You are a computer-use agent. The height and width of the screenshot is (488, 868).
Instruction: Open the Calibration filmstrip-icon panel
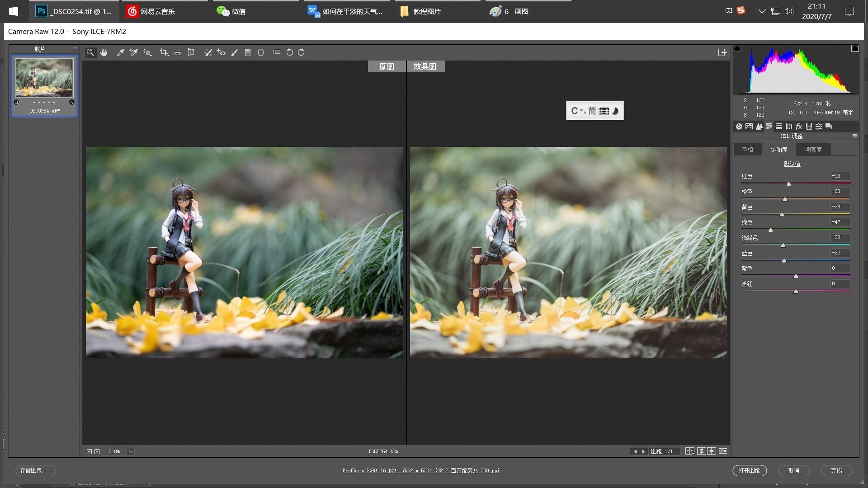tap(809, 127)
